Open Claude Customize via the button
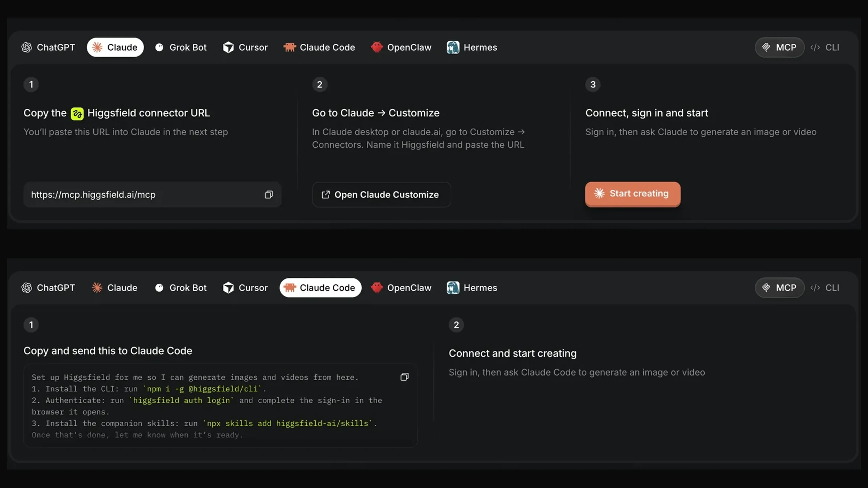Viewport: 868px width, 488px height. pos(382,195)
